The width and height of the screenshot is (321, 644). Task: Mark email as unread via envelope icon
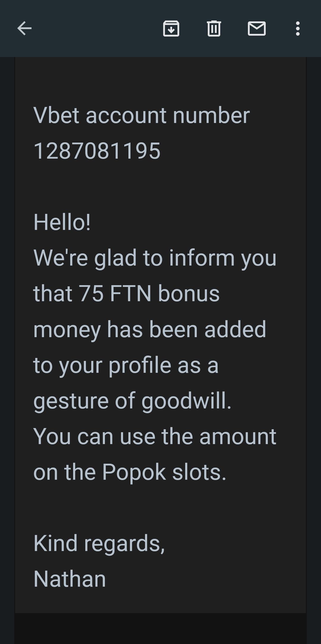pyautogui.click(x=257, y=29)
